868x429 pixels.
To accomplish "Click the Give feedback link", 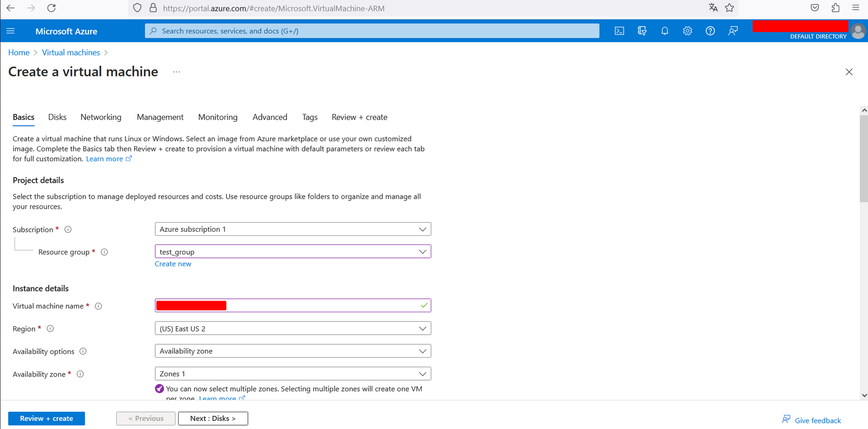I will pos(811,420).
